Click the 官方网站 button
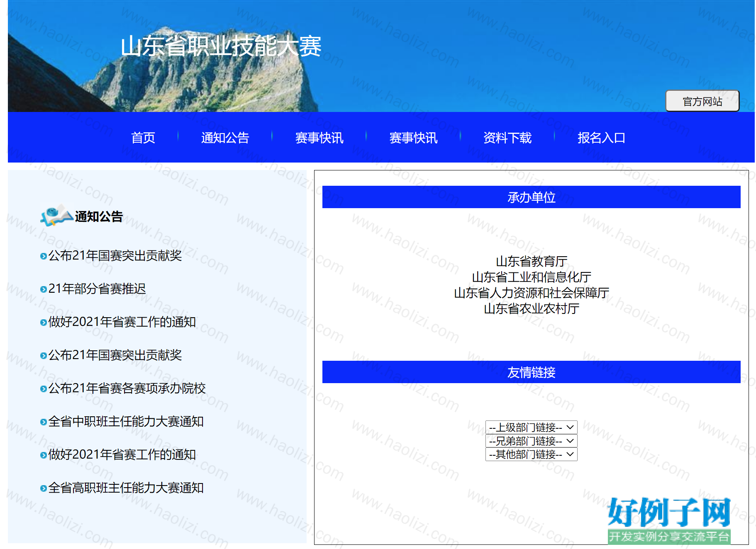 click(702, 101)
